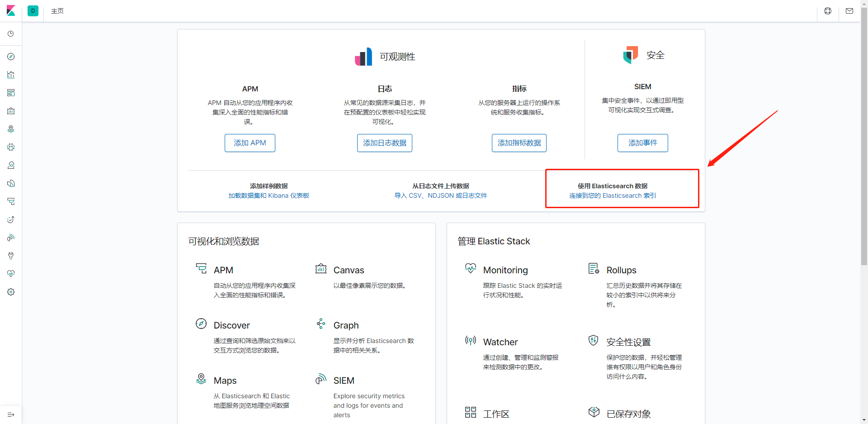
Task: Open Discover compass icon in sidebar
Action: (x=11, y=57)
